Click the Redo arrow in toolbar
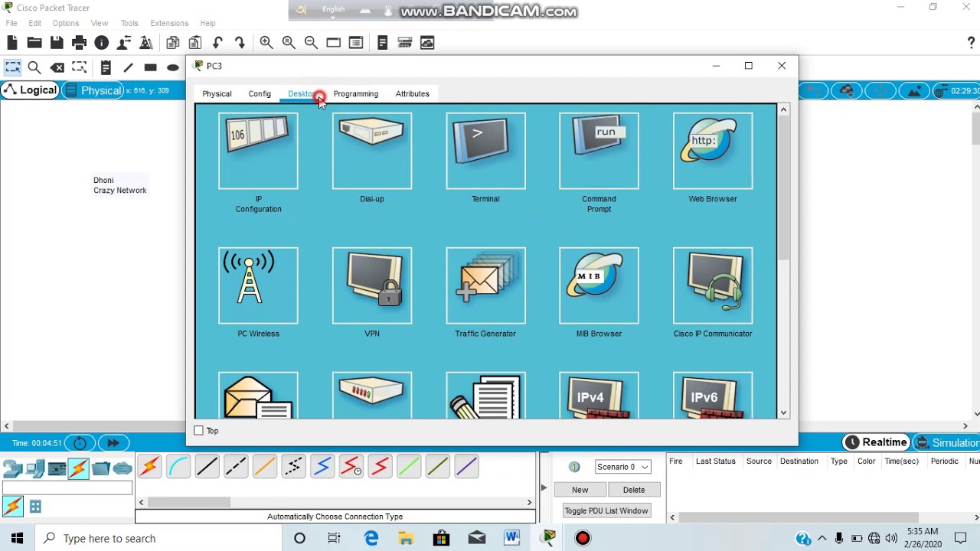The width and height of the screenshot is (980, 551). 240,43
